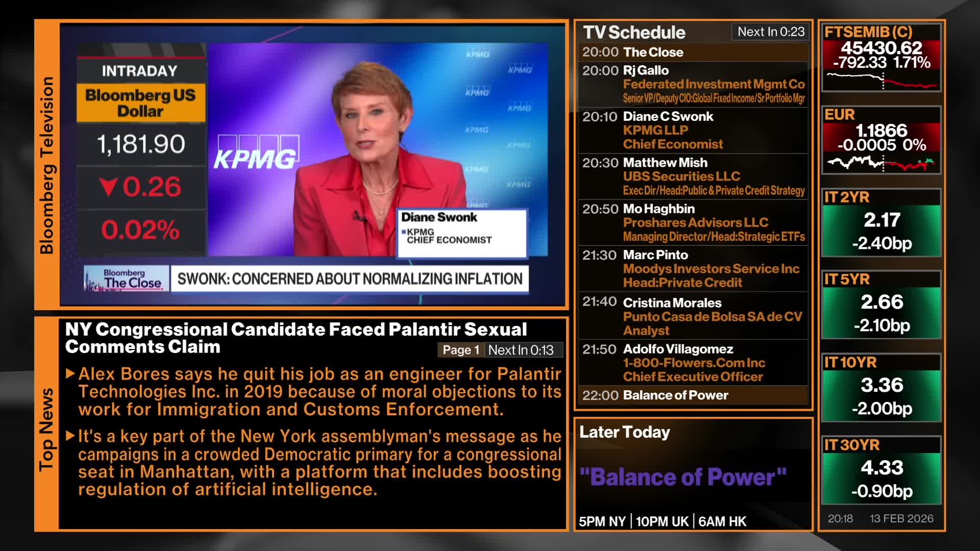The width and height of the screenshot is (980, 551).
Task: Select the Top News vertical tab
Action: point(46,429)
